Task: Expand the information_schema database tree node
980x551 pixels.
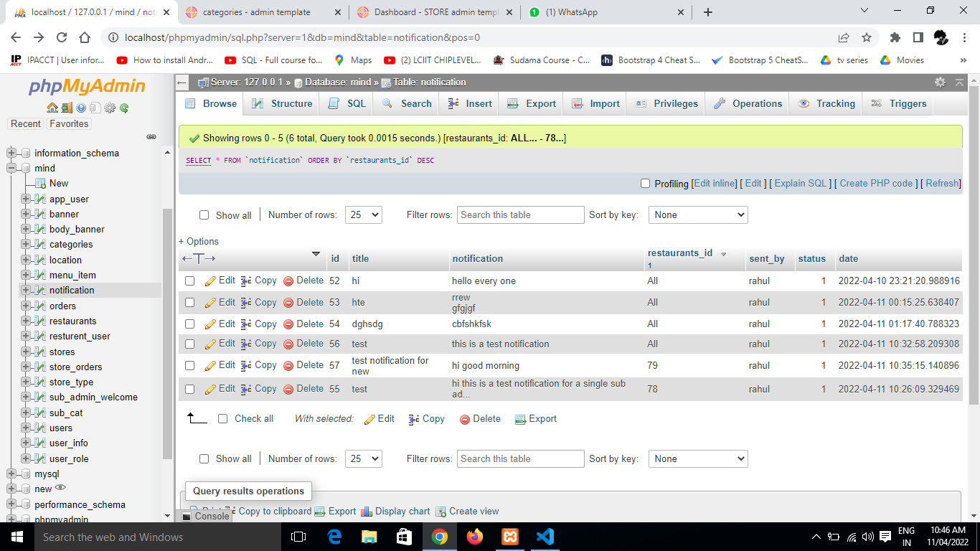Action: coord(11,153)
